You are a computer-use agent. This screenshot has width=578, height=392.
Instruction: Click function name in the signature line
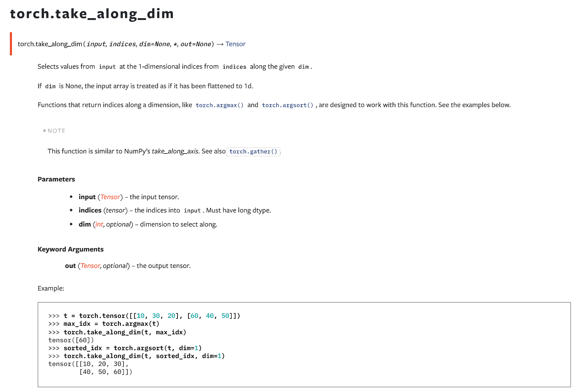[50, 44]
